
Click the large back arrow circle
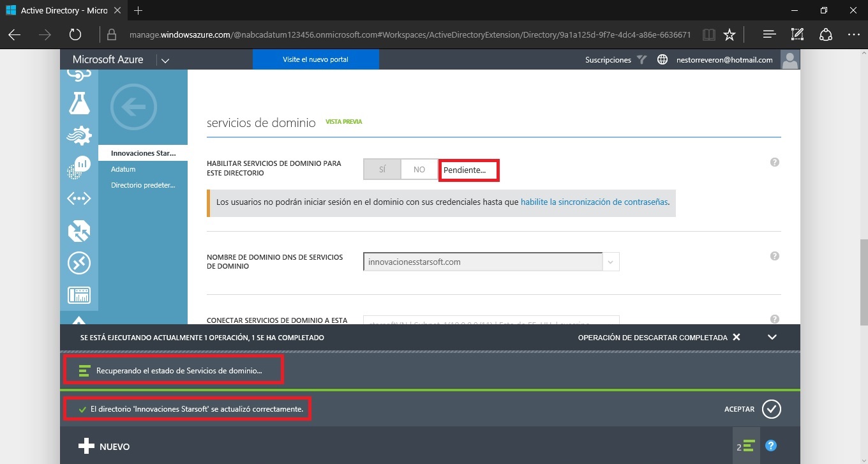click(133, 107)
